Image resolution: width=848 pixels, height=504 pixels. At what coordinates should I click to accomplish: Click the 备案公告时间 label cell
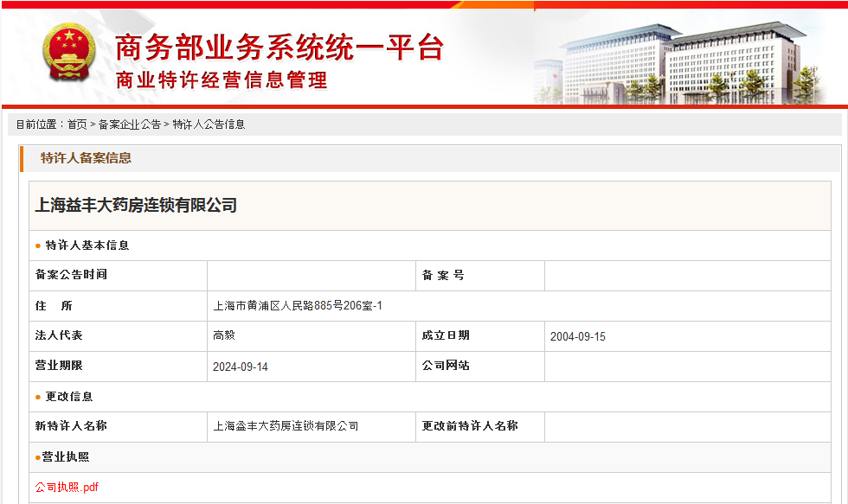tap(118, 276)
